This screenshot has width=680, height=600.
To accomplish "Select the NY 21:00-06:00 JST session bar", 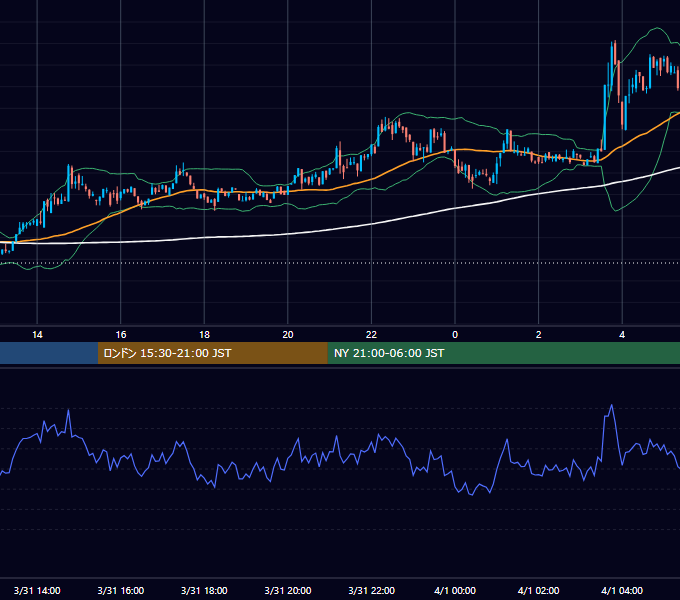I will (x=503, y=353).
